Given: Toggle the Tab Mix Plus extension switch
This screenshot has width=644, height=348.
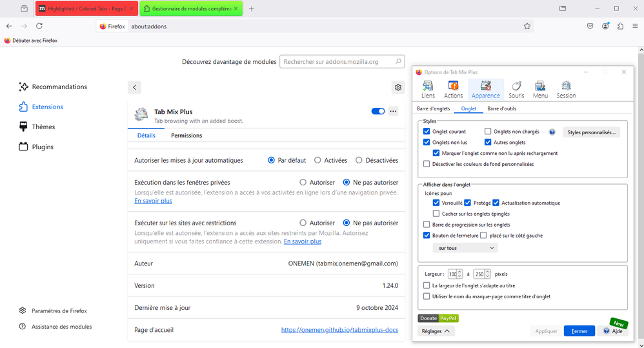Looking at the screenshot, I should tap(378, 111).
